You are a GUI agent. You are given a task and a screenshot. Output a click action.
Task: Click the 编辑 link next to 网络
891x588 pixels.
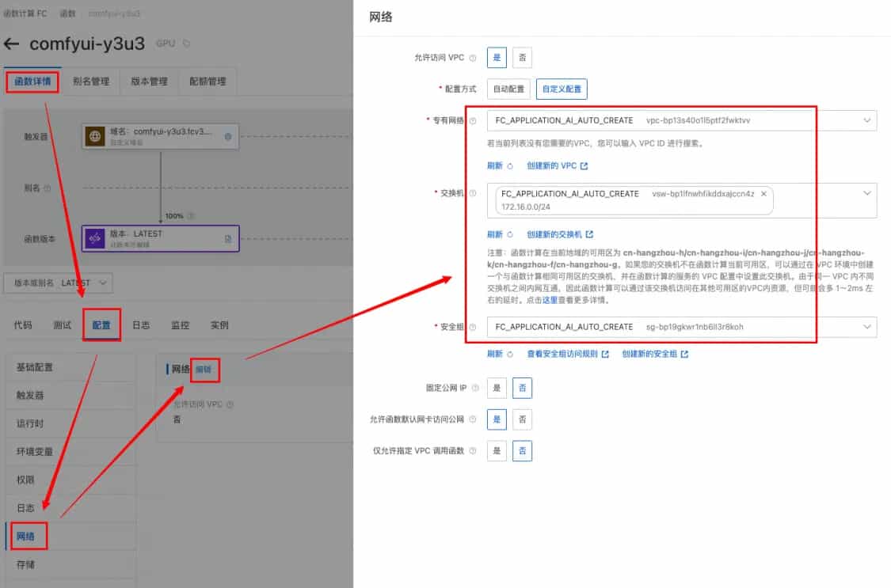click(x=204, y=370)
